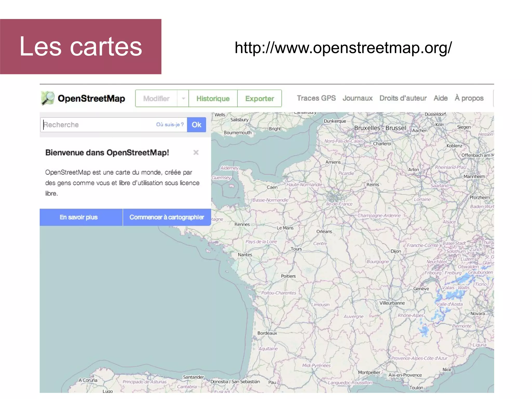Open the Aide help menu
The height and width of the screenshot is (399, 532).
[x=441, y=98]
